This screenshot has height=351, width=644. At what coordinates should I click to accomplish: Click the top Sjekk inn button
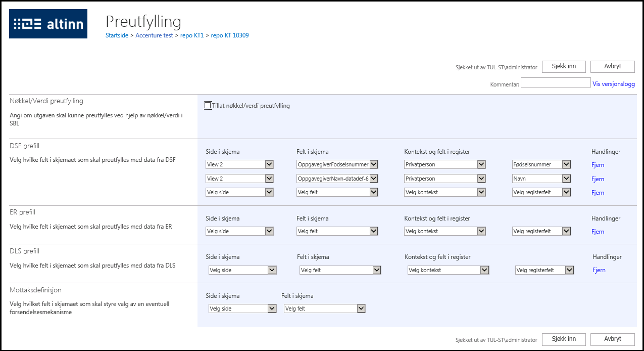(564, 66)
